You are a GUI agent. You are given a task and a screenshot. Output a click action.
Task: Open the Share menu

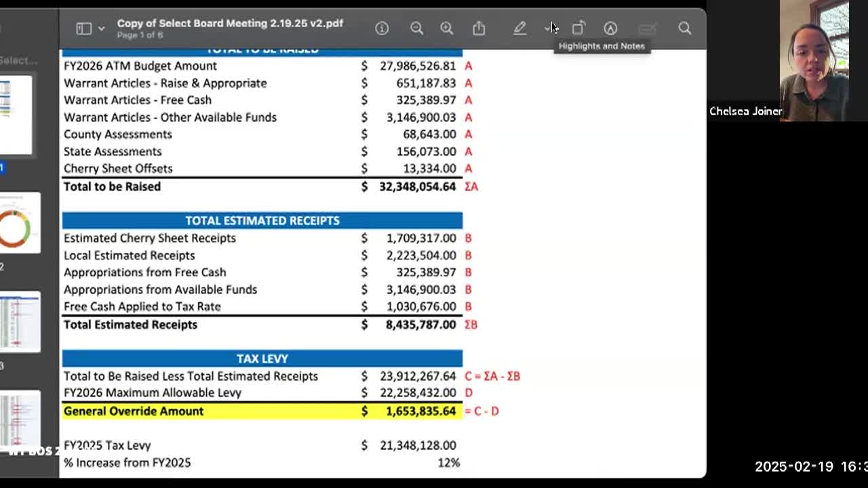(x=479, y=28)
